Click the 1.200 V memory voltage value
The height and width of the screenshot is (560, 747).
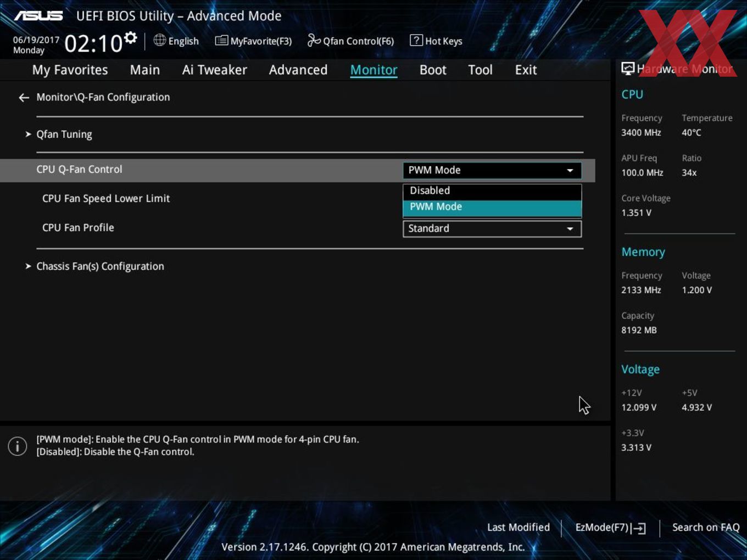[696, 290]
